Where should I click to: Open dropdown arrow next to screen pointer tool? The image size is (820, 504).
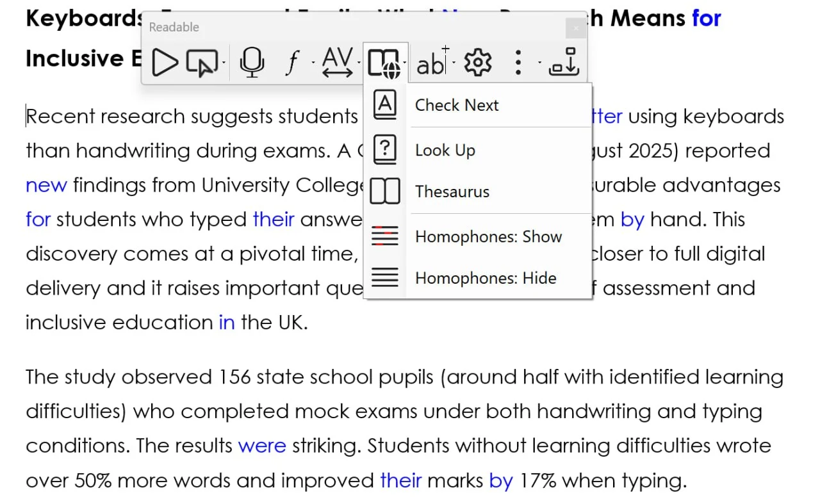point(224,63)
